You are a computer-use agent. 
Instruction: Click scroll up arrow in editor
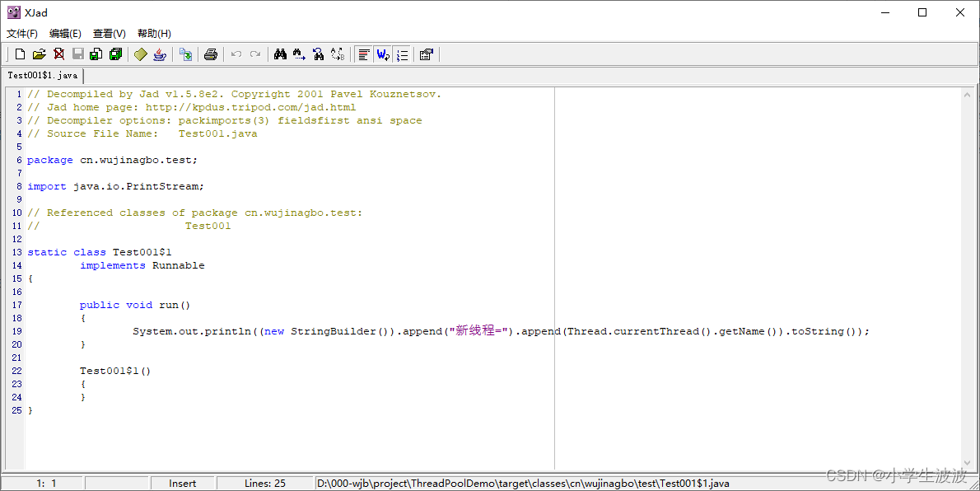(x=967, y=95)
